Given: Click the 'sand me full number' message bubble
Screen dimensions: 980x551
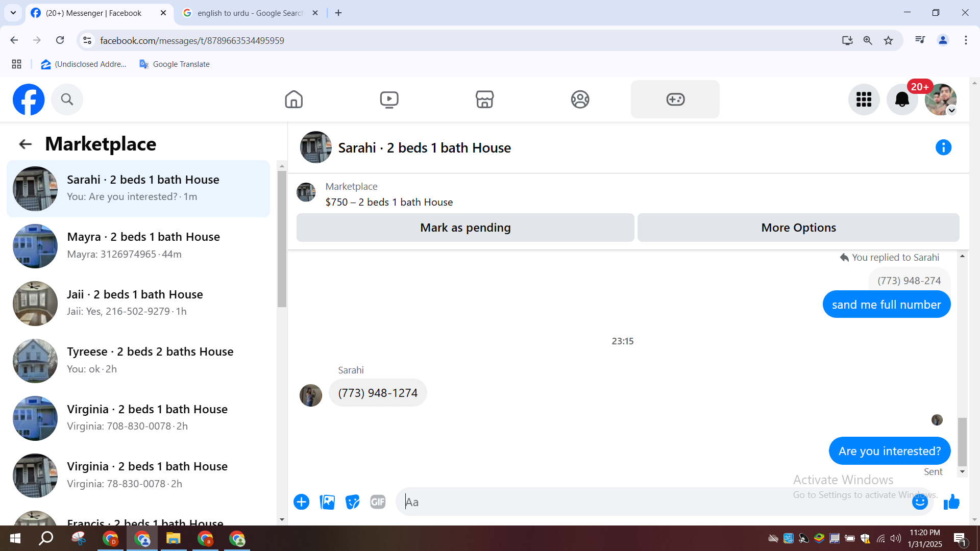Looking at the screenshot, I should pos(887,305).
